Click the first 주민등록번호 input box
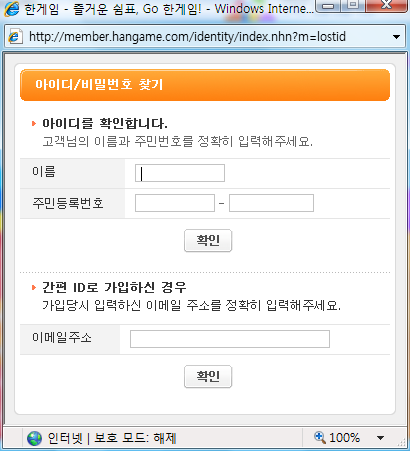 175,203
